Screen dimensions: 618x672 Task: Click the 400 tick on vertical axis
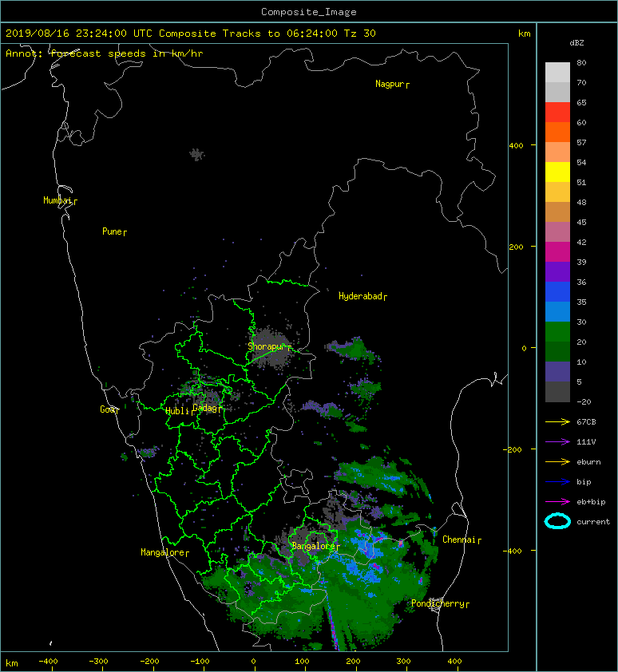click(516, 146)
